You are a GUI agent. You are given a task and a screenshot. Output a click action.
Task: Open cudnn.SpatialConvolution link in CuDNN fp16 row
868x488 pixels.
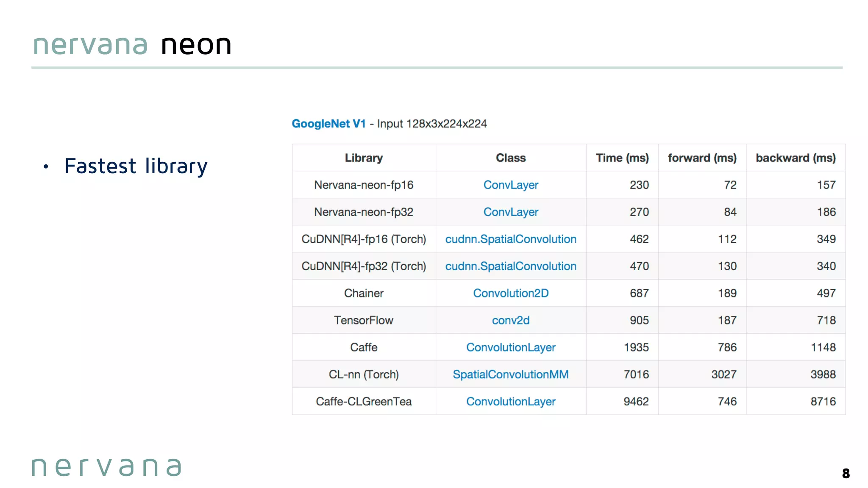[511, 239]
